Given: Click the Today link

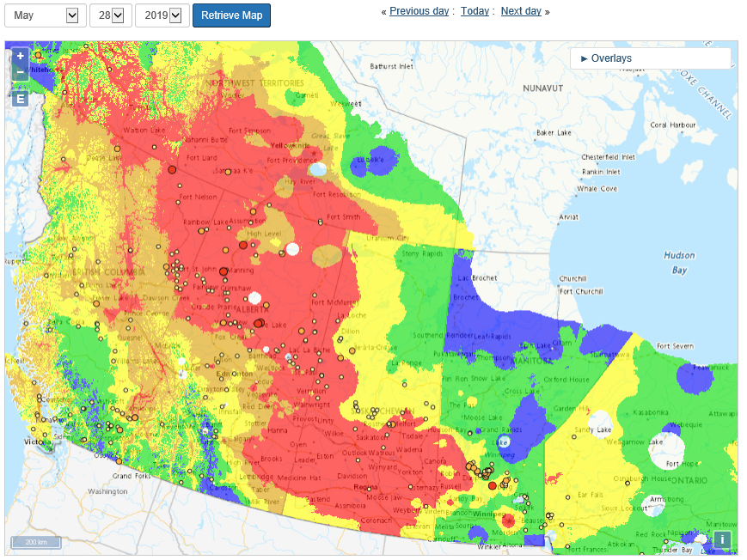Looking at the screenshot, I should point(474,11).
